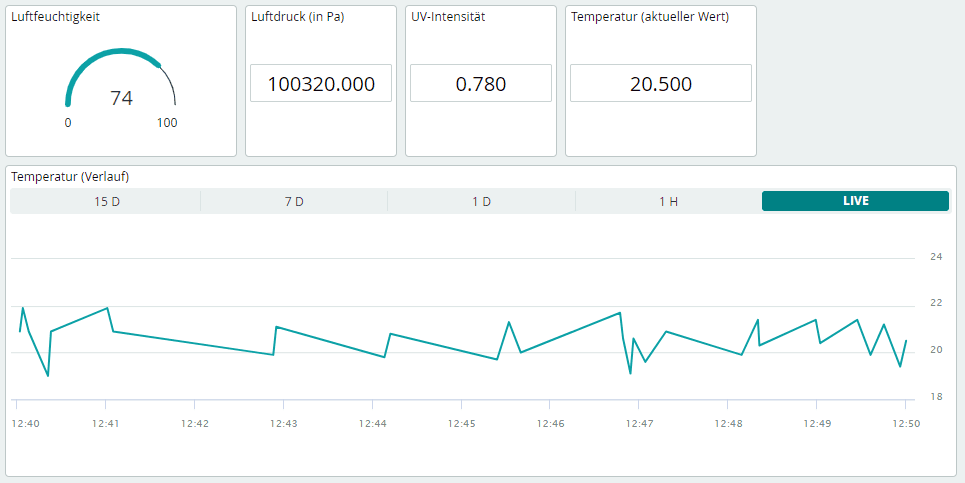
Task: Click the Luftdruck value field 100320.000
Action: pos(321,84)
